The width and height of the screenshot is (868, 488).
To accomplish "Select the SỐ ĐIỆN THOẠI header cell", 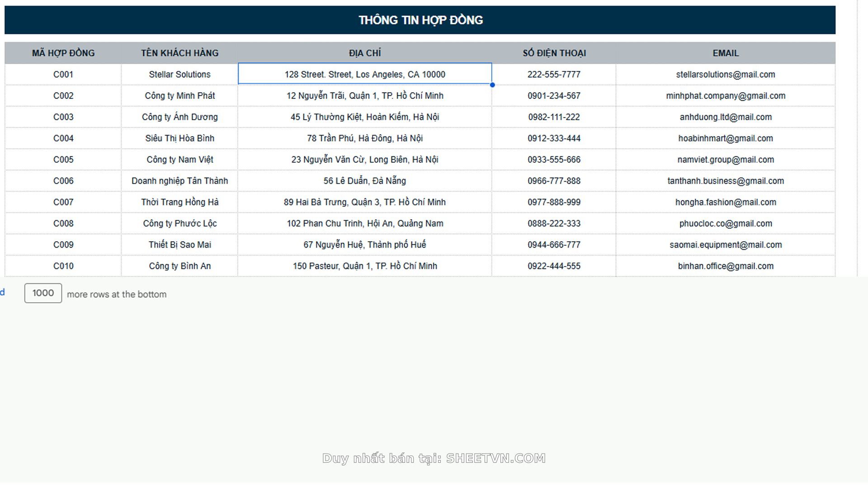I will coord(554,53).
